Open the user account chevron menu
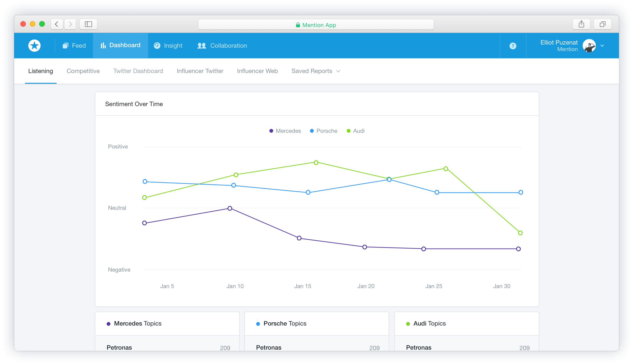This screenshot has width=633, height=364. [x=602, y=46]
